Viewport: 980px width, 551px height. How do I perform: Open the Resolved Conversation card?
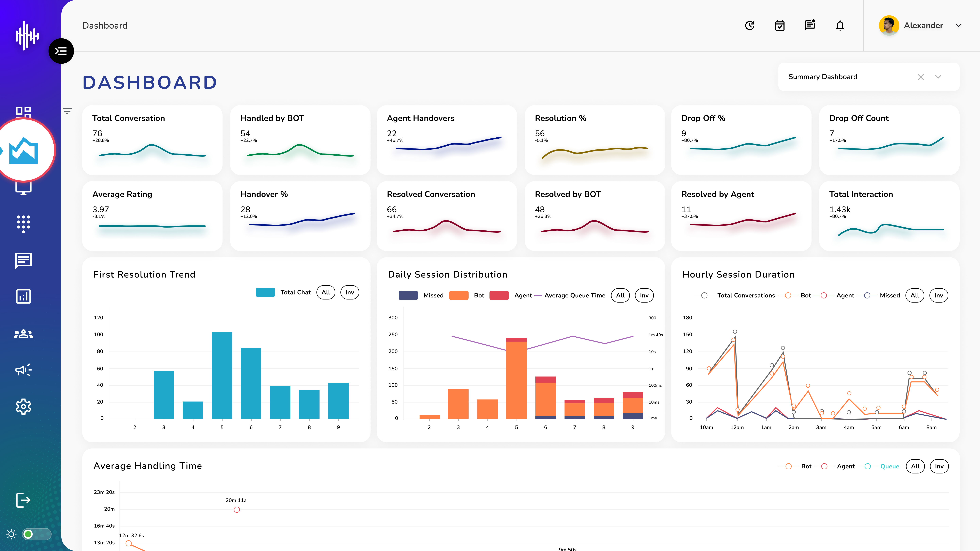(x=447, y=216)
